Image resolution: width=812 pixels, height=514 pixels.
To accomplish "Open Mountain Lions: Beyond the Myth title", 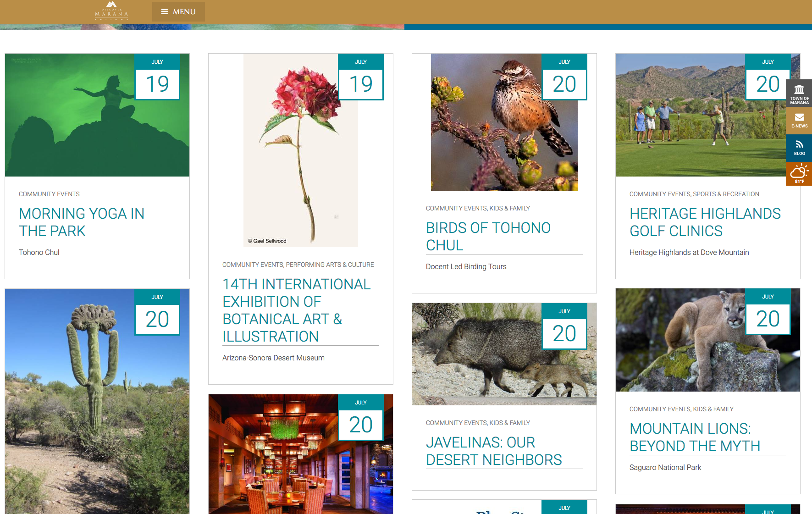I will pos(695,437).
